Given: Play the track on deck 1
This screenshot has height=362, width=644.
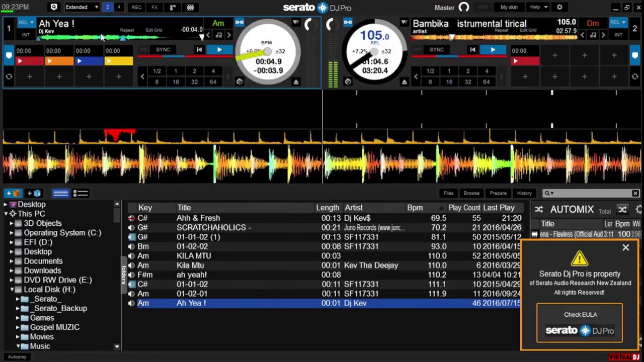Looking at the screenshot, I should point(219,50).
